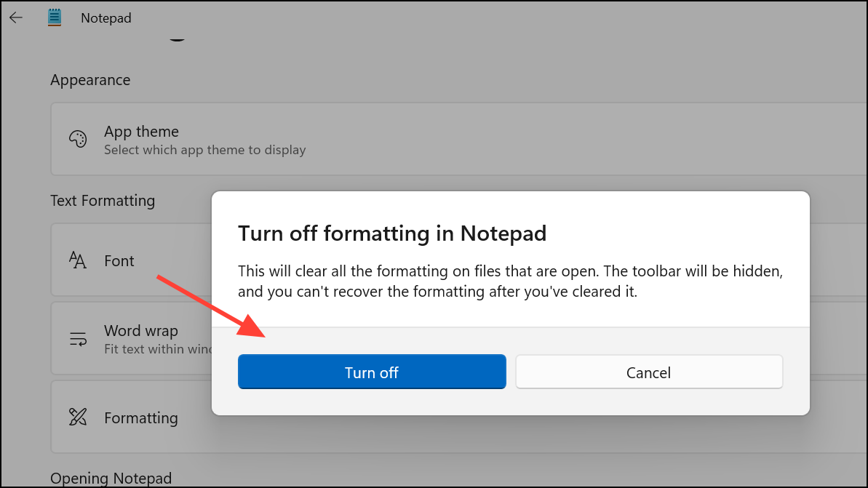This screenshot has height=488, width=868.
Task: Click the "Fit text within" description
Action: (157, 349)
